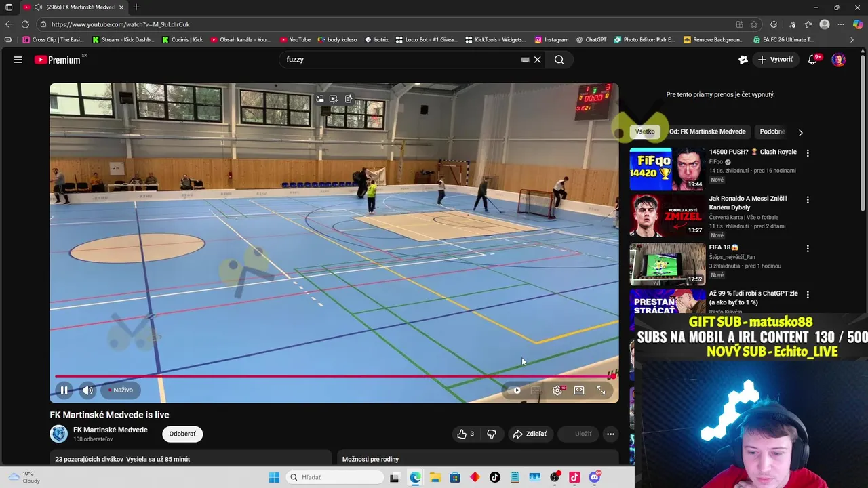Viewport: 868px width, 488px height.
Task: Reload the page
Action: [x=25, y=24]
